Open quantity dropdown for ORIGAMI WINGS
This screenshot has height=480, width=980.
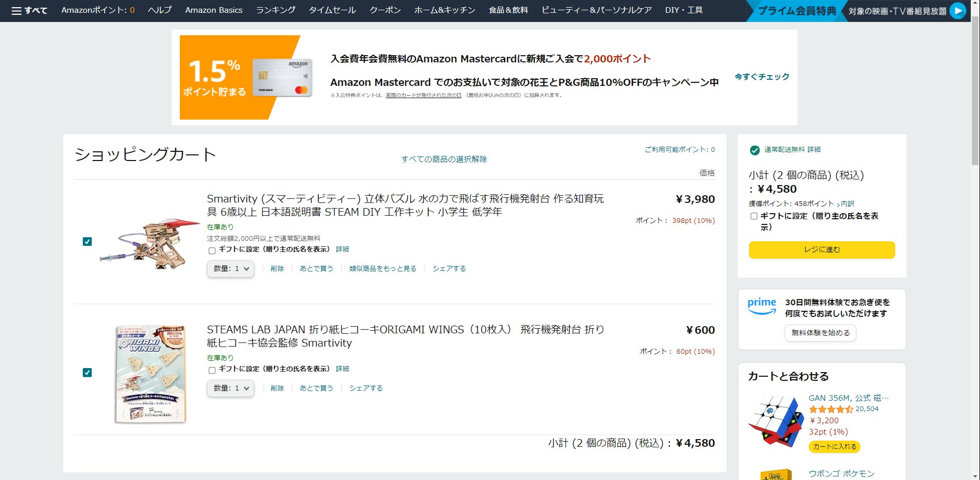point(230,388)
